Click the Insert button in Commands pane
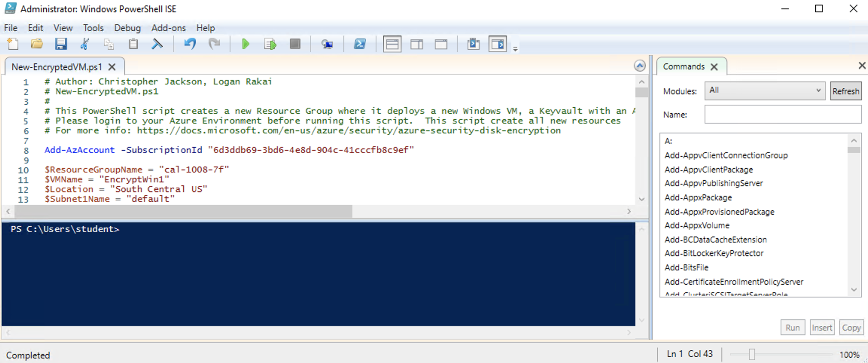Image resolution: width=868 pixels, height=363 pixels. point(822,328)
